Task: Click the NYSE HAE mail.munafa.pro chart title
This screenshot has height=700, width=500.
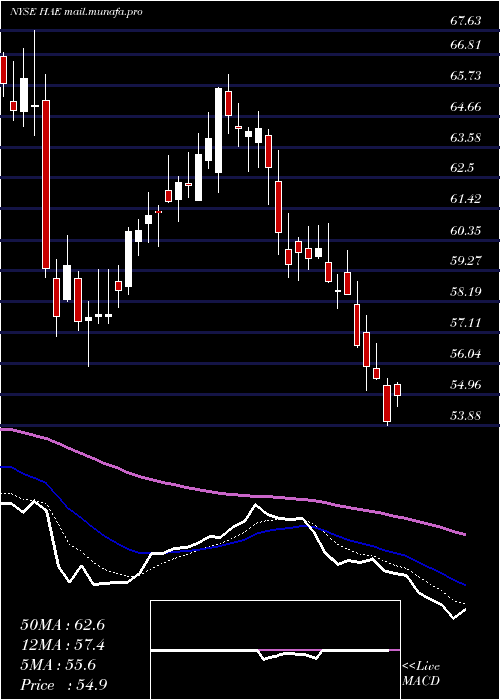Action: point(76,12)
